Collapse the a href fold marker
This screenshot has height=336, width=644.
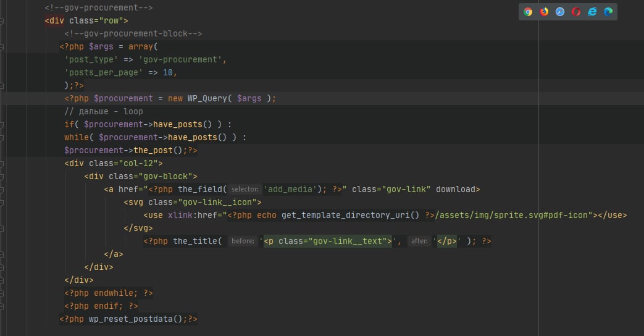(x=2, y=190)
